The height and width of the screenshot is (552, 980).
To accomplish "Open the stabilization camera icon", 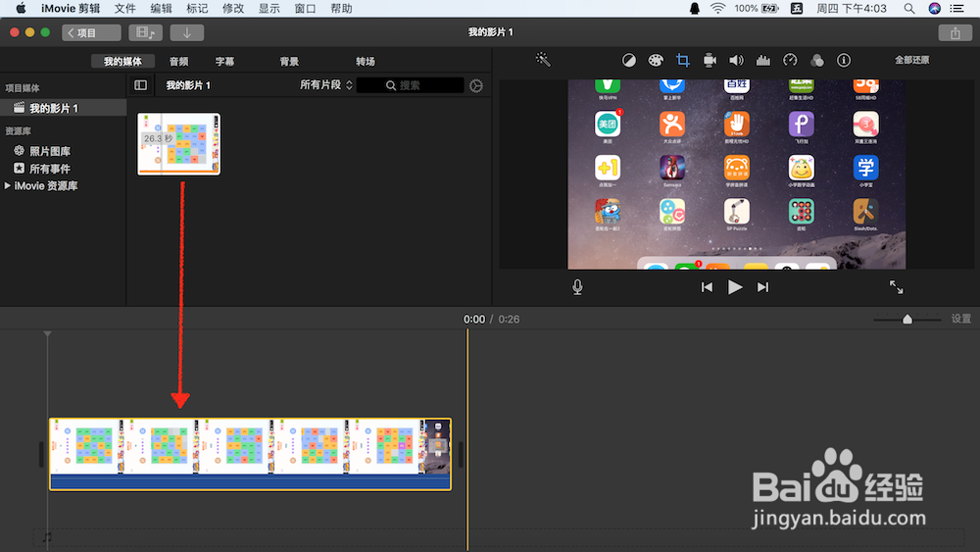I will pyautogui.click(x=710, y=60).
